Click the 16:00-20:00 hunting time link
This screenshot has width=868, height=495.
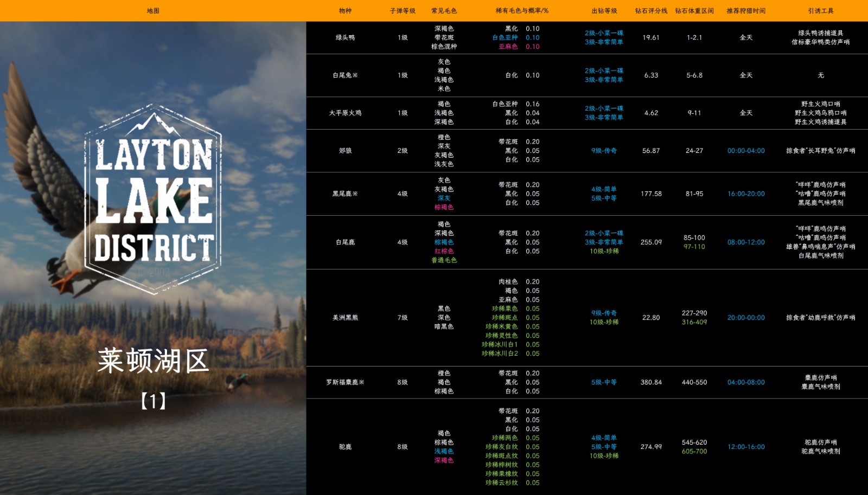[746, 194]
